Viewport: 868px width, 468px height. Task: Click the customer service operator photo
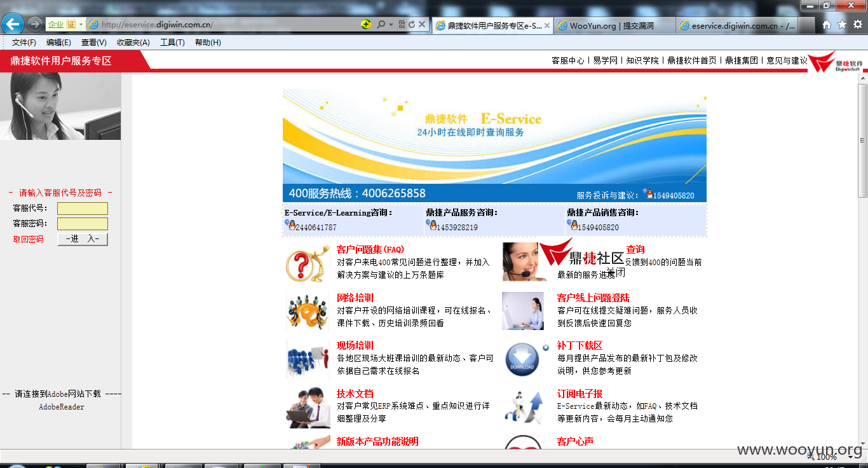(x=60, y=106)
